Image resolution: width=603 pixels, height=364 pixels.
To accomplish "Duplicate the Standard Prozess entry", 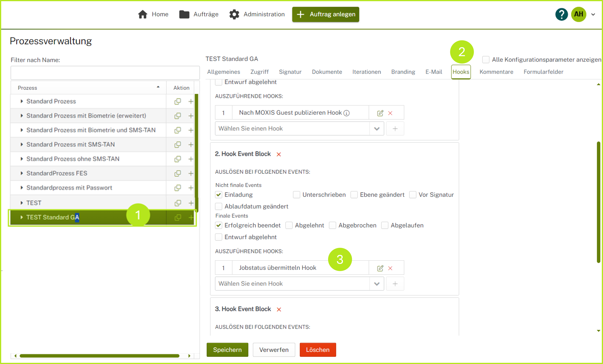I will [x=178, y=101].
